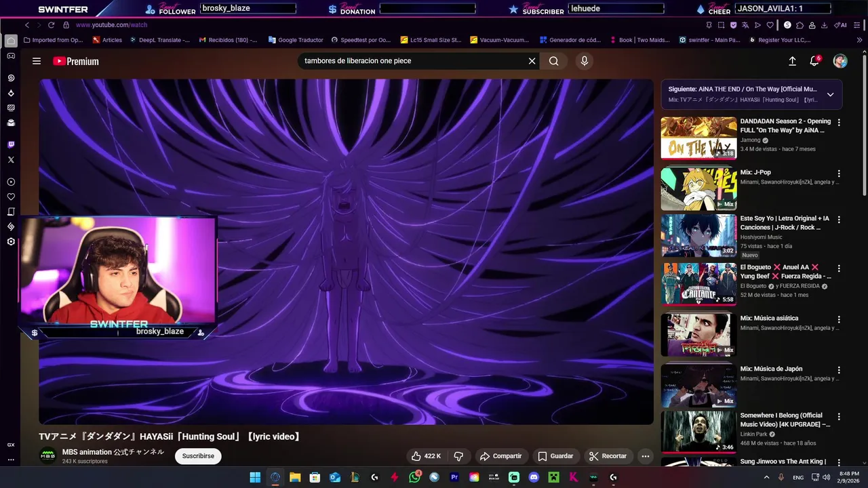Open WhatsApp from the taskbar
Screen dimensions: 868x488
pyautogui.click(x=414, y=477)
